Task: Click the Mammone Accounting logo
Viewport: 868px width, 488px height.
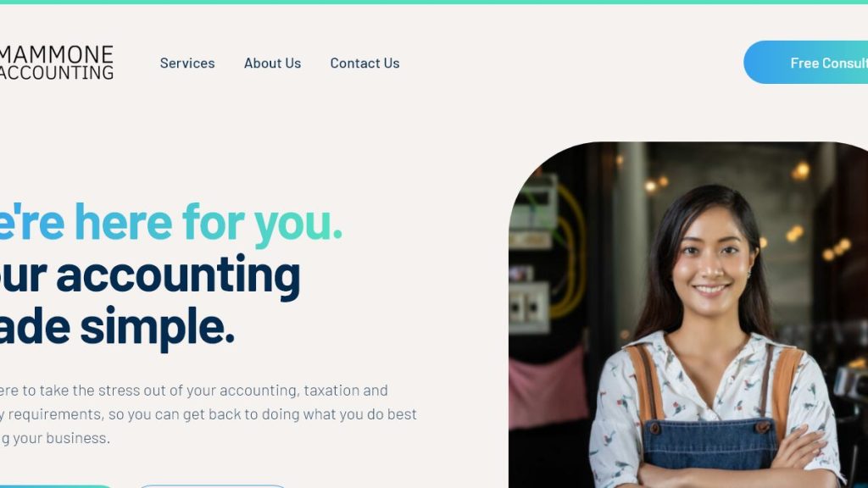Action: coord(57,63)
